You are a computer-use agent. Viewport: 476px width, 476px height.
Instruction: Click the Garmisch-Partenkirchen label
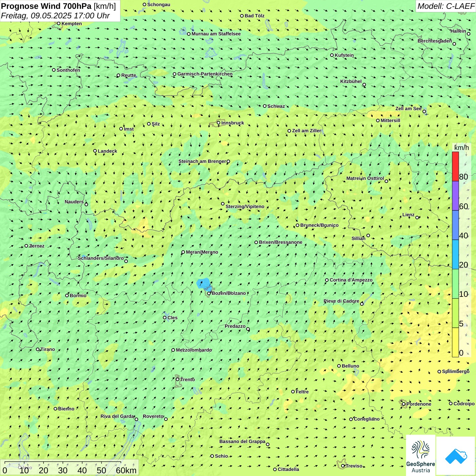205,74
